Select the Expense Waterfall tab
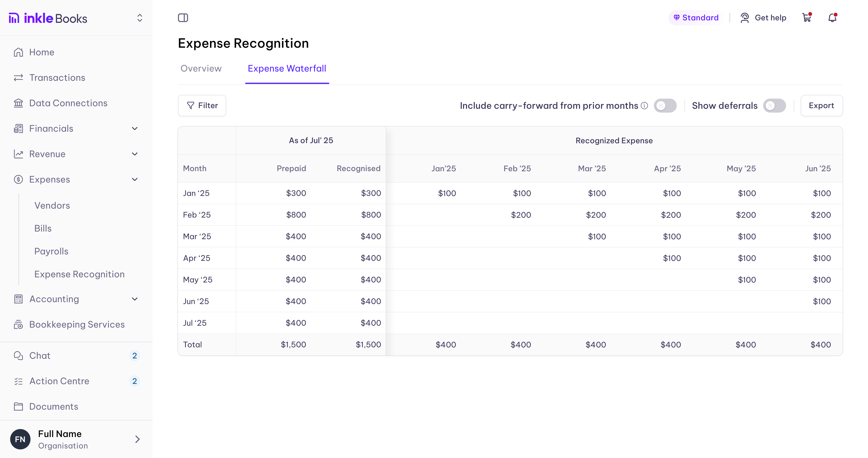Image resolution: width=868 pixels, height=458 pixels. (287, 69)
